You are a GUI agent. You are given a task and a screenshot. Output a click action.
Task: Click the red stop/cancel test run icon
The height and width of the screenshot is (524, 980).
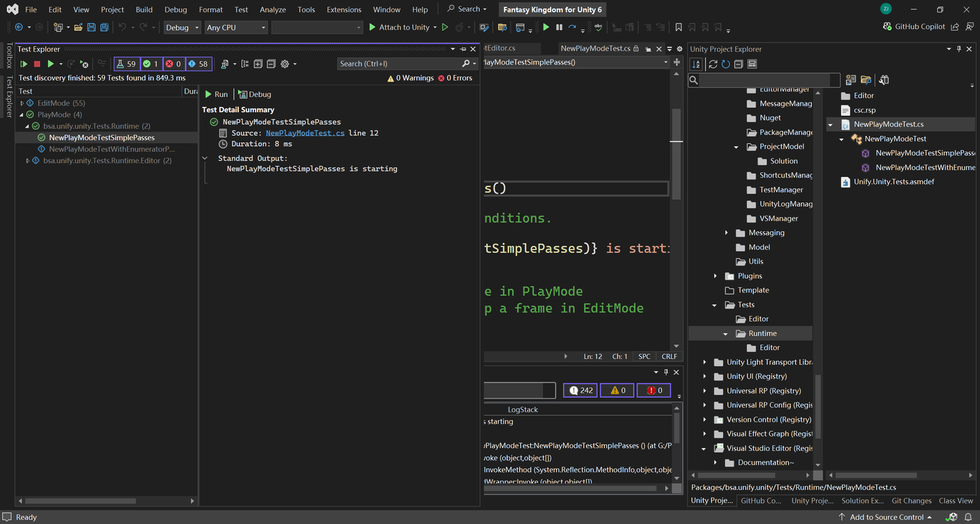(37, 64)
